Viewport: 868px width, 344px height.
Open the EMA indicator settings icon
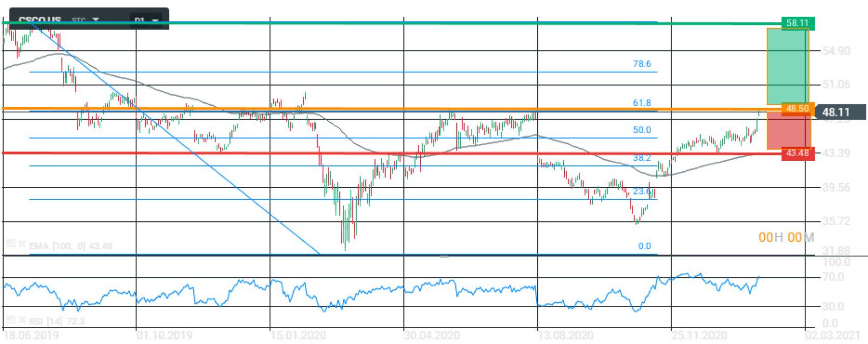coord(10,245)
